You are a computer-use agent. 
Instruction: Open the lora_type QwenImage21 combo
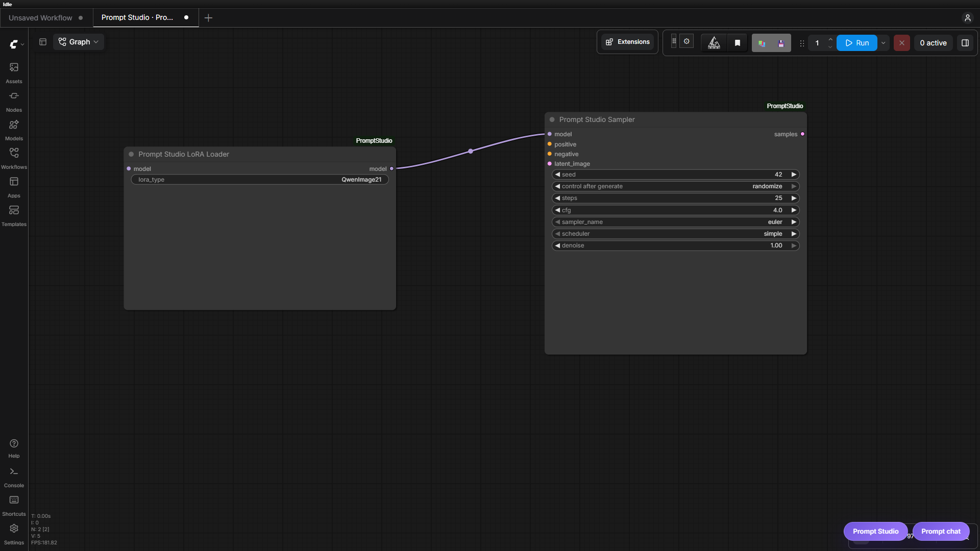(260, 180)
